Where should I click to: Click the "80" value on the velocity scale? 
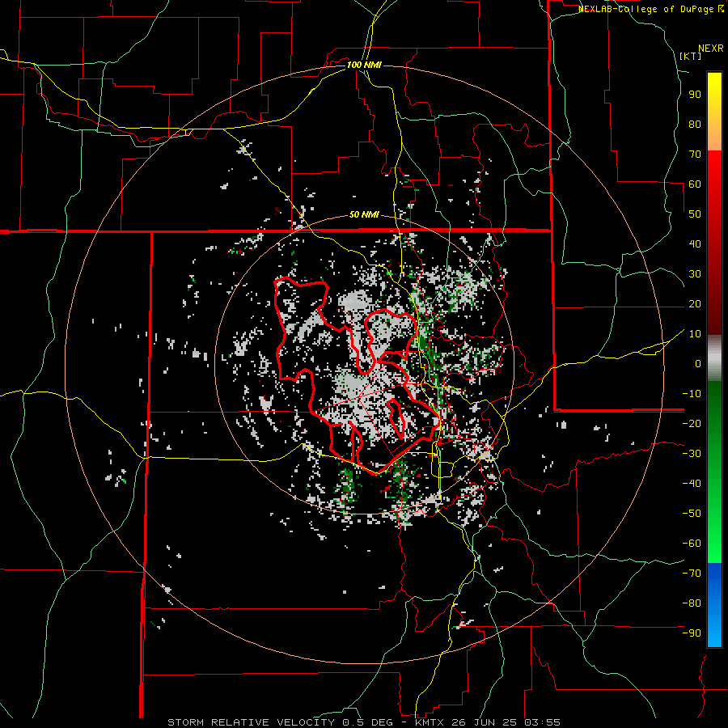(x=695, y=125)
